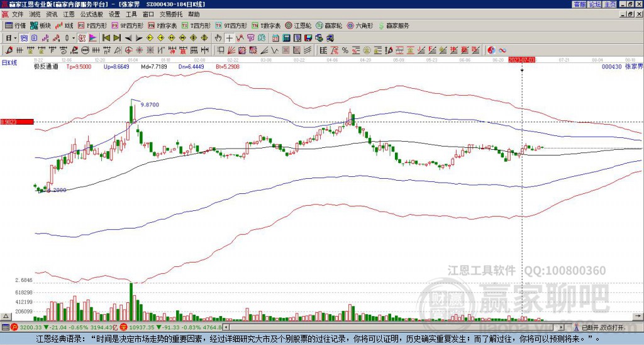This screenshot has height=345, width=644.
Task: Step chart back with the black left arrow
Action: pos(128,38)
